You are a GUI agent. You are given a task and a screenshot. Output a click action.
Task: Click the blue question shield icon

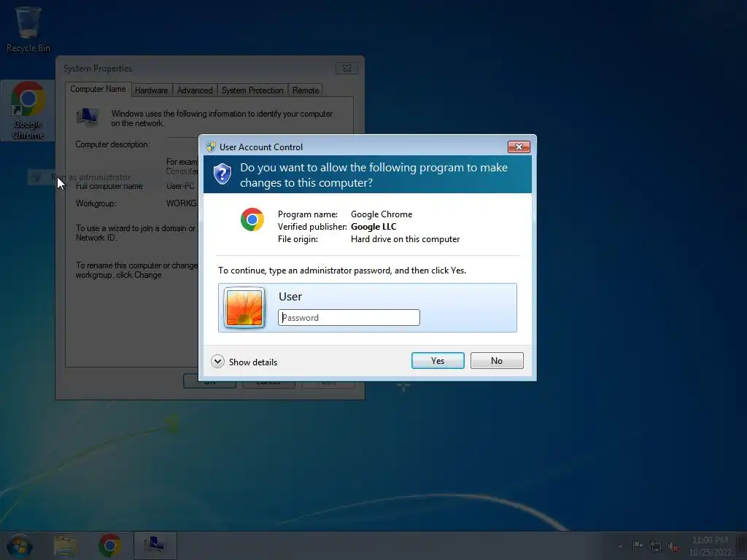222,174
